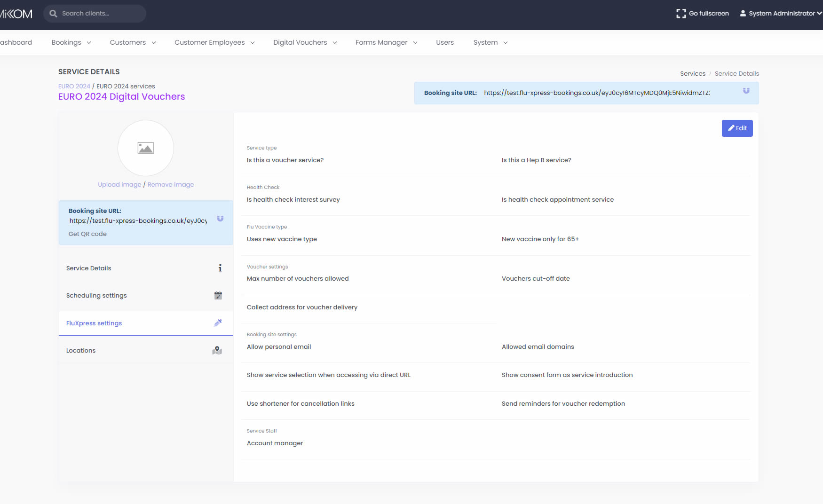Viewport: 823px width, 504px height.
Task: Select the Scheduling settings tab
Action: pyautogui.click(x=96, y=296)
